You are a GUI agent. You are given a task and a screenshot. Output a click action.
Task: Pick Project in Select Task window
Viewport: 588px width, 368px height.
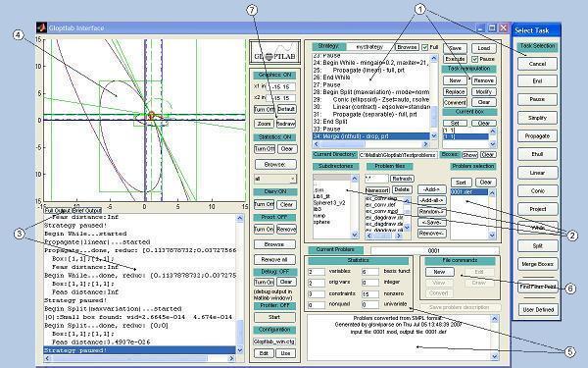(x=537, y=209)
